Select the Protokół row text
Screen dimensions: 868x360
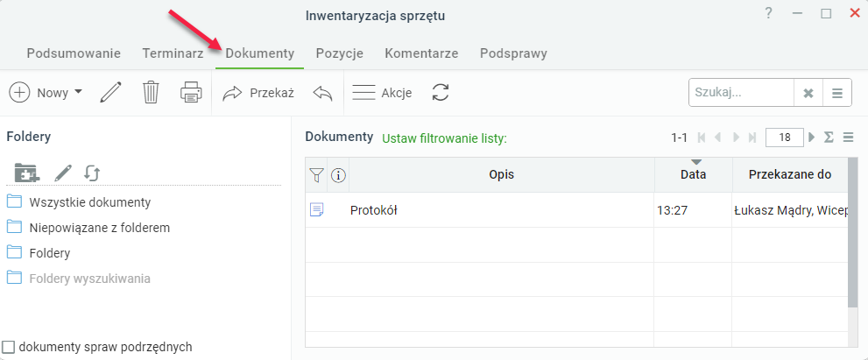[374, 210]
